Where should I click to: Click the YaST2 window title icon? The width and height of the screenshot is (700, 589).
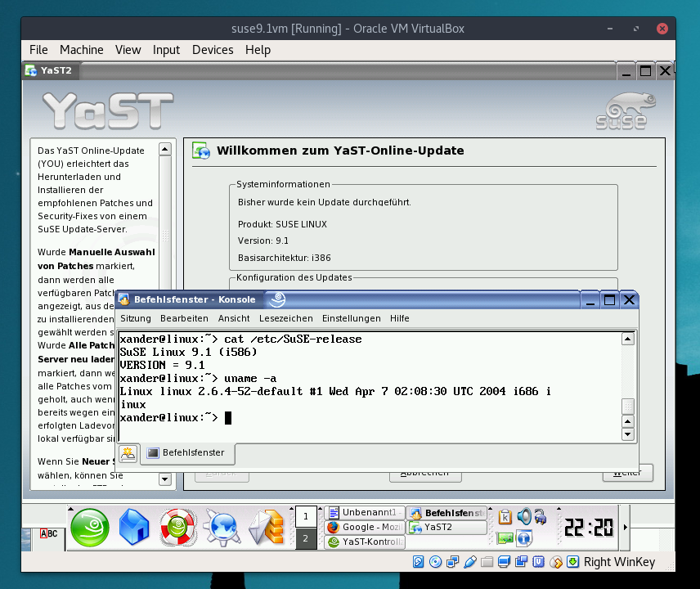click(x=31, y=70)
